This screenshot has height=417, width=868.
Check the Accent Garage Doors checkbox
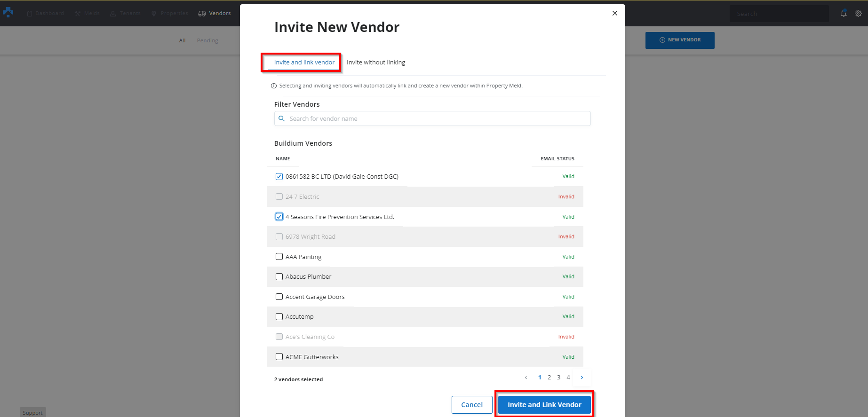[x=279, y=297]
